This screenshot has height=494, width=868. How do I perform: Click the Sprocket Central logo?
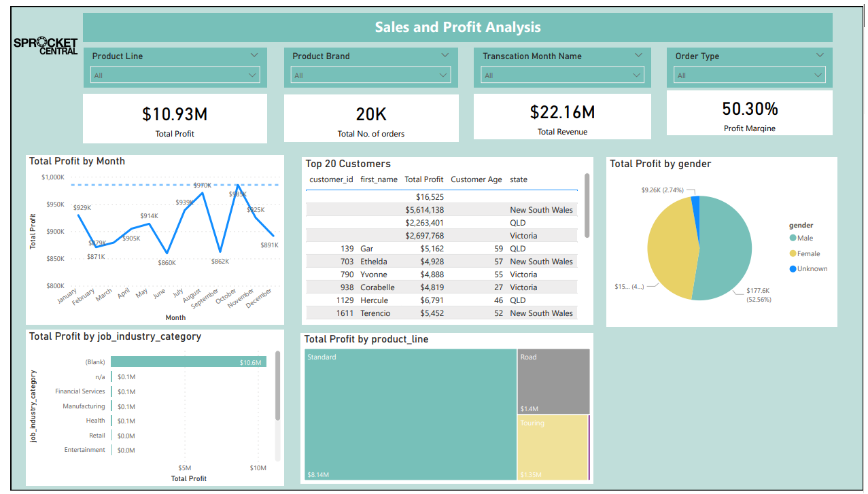click(46, 46)
